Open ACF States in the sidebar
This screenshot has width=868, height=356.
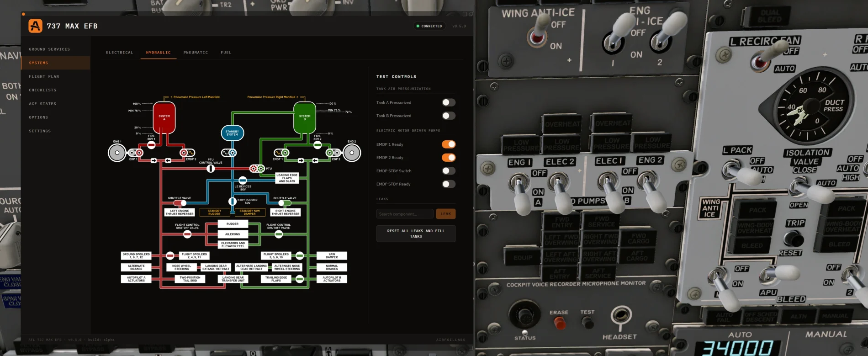[56, 104]
